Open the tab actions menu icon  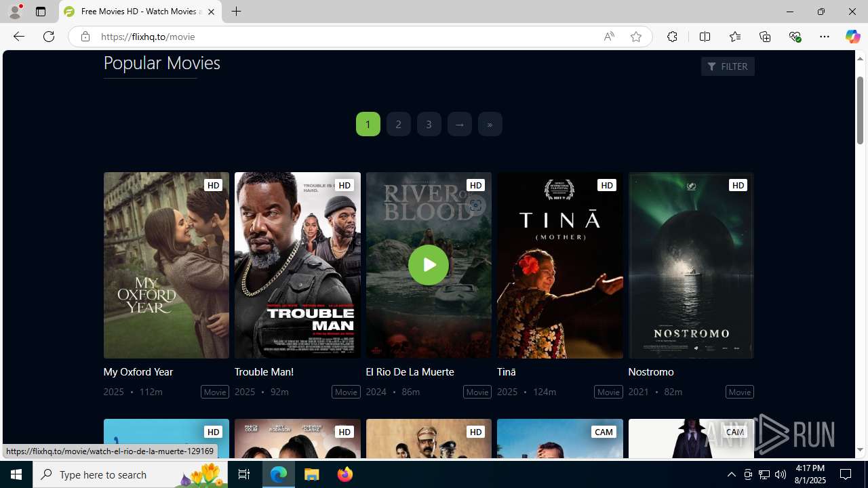click(x=41, y=12)
